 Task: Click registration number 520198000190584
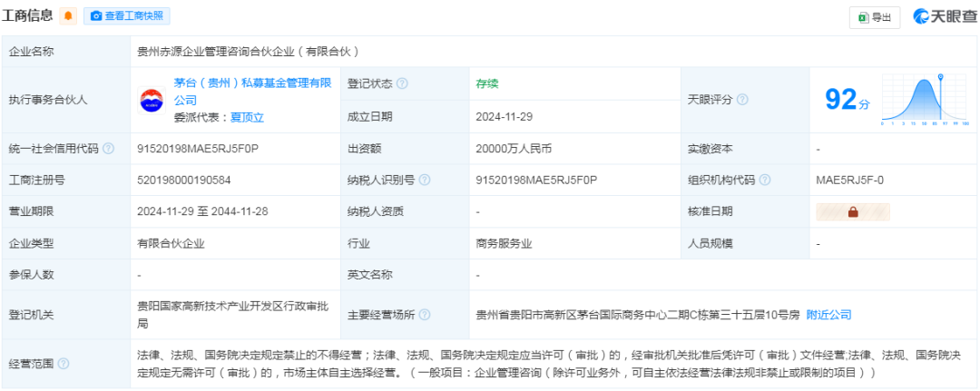[x=184, y=180]
